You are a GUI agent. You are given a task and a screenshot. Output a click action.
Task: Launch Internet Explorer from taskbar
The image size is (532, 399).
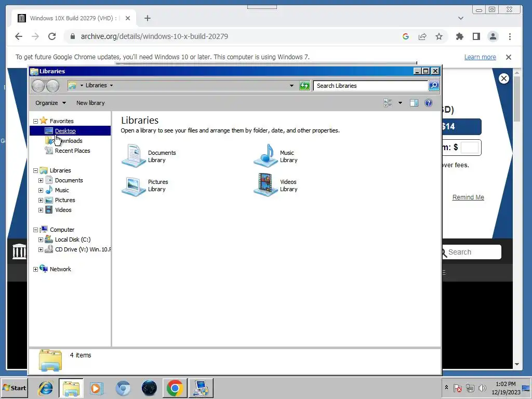[x=46, y=388]
